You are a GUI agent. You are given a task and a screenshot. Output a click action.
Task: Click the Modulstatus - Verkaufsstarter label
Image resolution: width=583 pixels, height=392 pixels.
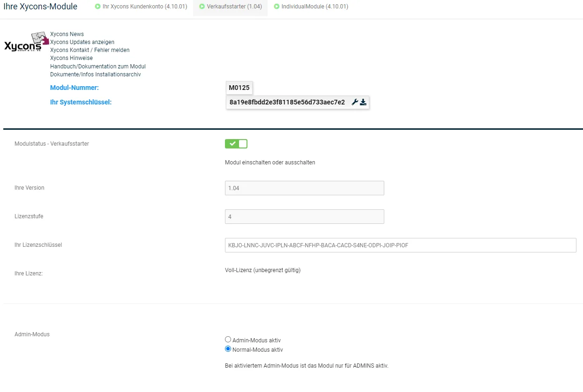tap(52, 144)
